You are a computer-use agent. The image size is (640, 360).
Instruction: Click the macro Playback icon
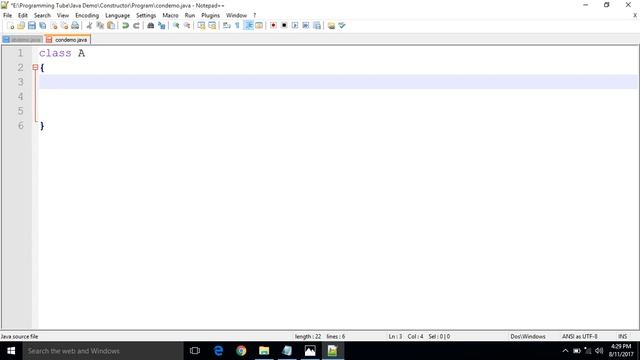click(295, 26)
